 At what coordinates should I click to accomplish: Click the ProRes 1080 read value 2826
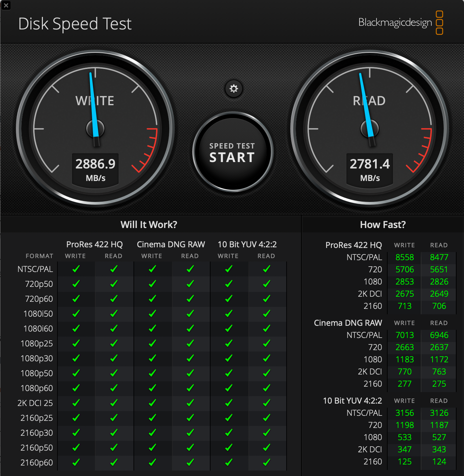[x=439, y=282]
